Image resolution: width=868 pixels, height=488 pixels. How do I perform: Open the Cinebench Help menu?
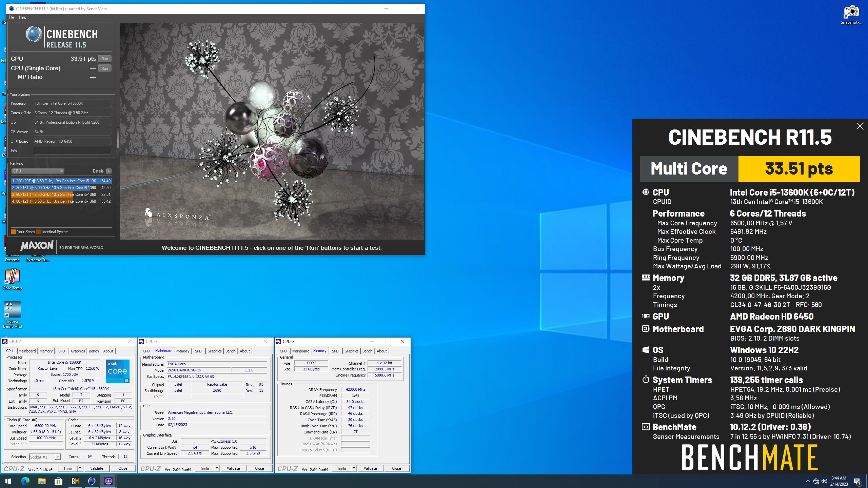pyautogui.click(x=22, y=17)
